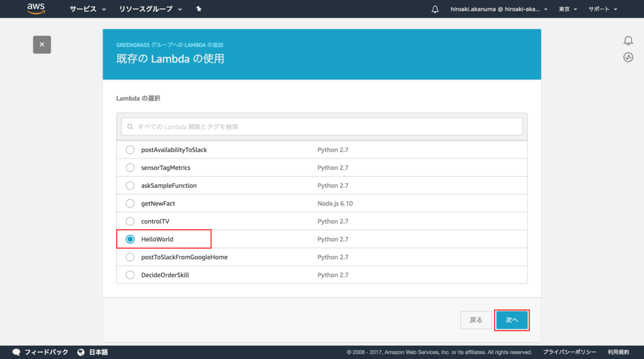Click Python 2.7 in the sensorTagMetrics row
The image size is (644, 359).
point(333,168)
